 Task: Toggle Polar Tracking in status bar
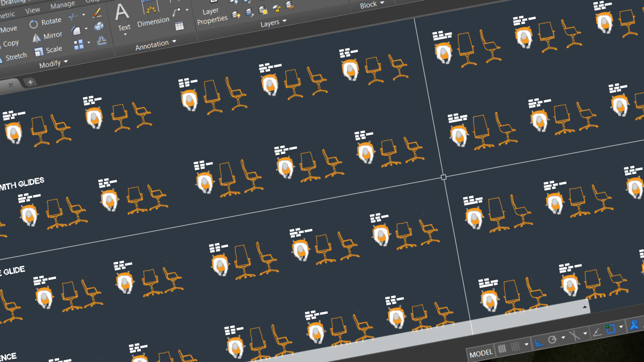(x=552, y=340)
